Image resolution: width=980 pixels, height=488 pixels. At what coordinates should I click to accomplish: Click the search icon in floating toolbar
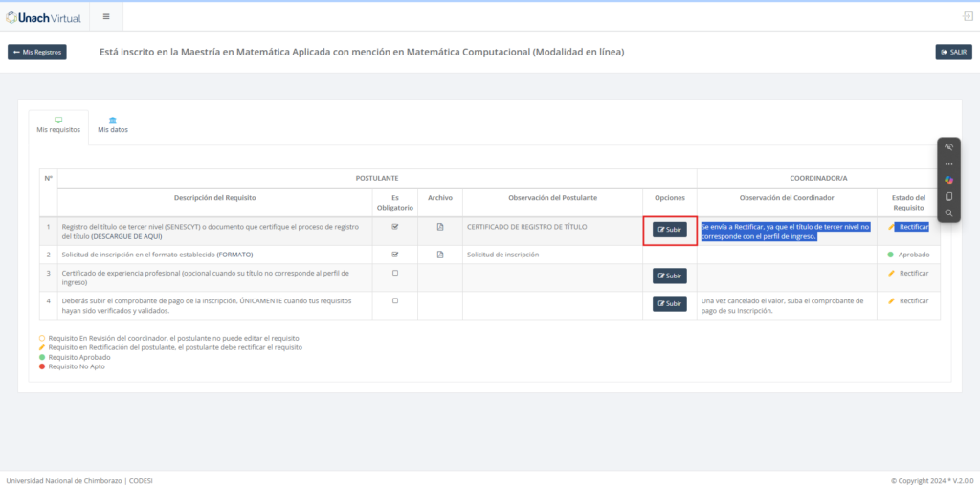coord(948,212)
